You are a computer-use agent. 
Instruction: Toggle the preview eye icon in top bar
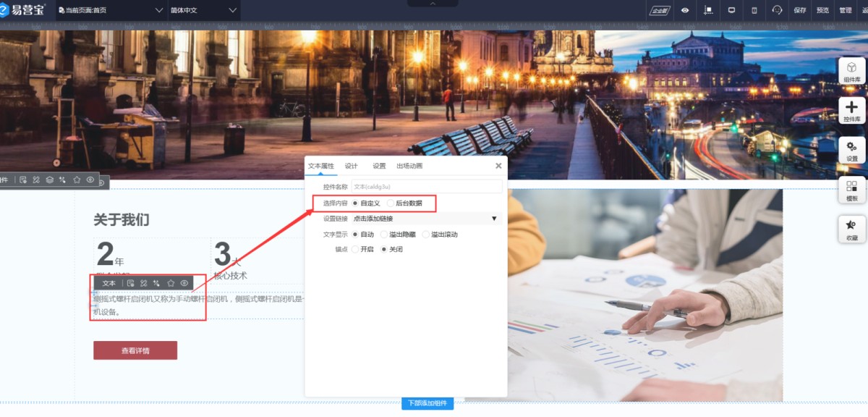685,10
